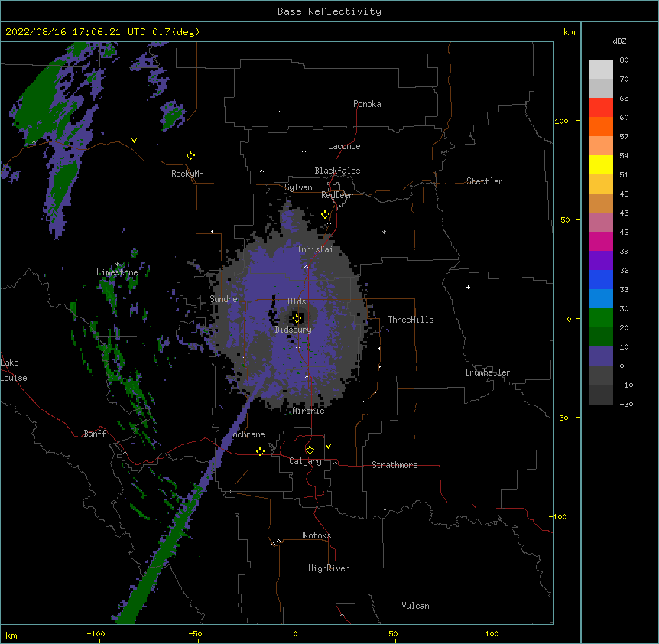This screenshot has width=659, height=644.
Task: Pick the lightest gray swatch at the legend top
Action: 601,69
